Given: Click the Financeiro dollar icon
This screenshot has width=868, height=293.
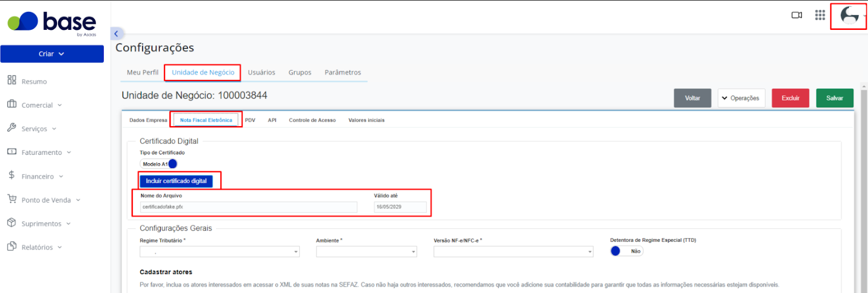Looking at the screenshot, I should [12, 175].
